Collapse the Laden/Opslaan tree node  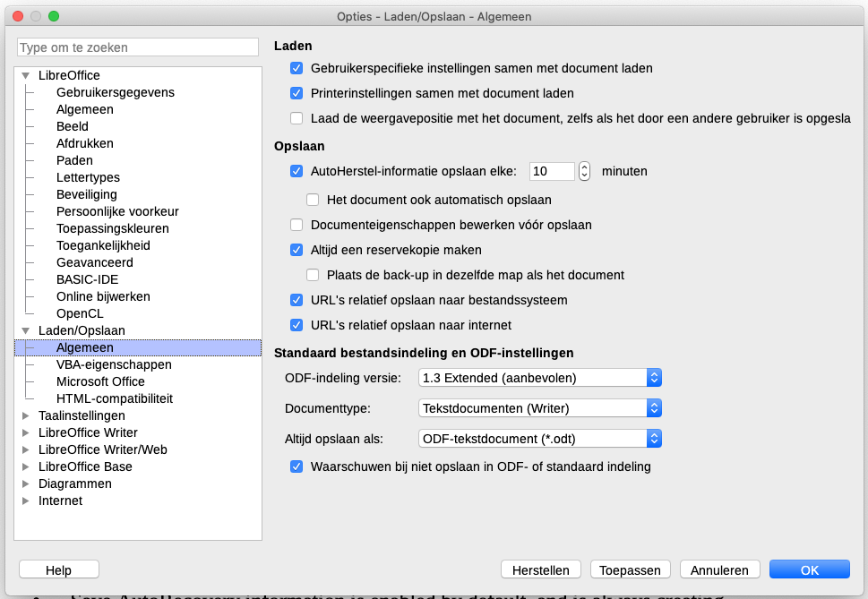click(26, 330)
